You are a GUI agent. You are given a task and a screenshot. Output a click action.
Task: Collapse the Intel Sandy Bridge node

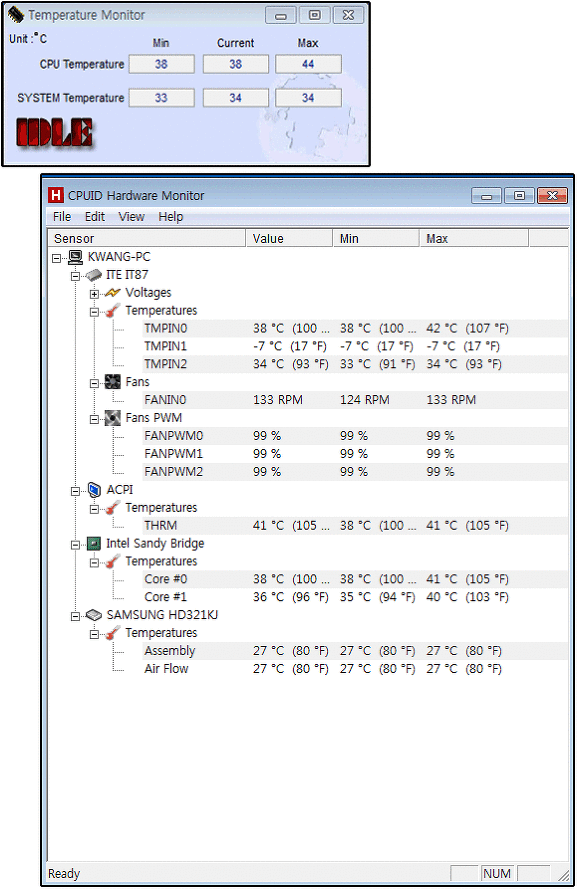(75, 545)
